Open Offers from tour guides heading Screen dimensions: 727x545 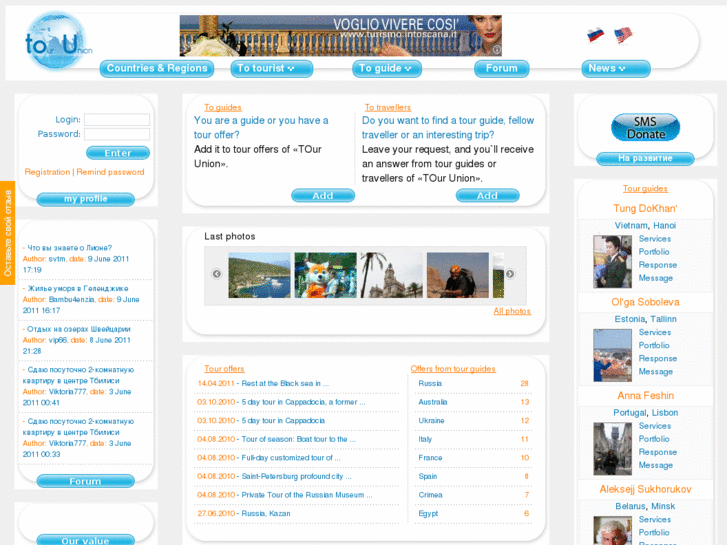pos(453,369)
